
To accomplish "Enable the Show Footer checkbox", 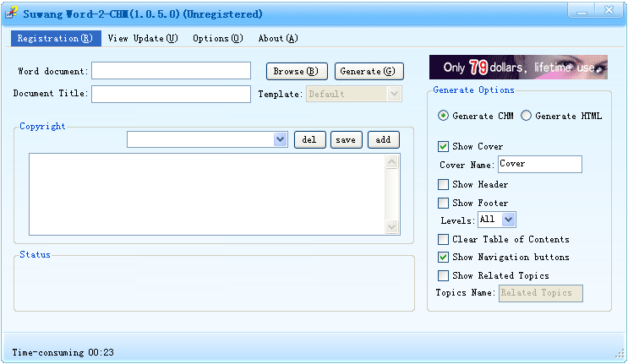I will pos(443,203).
